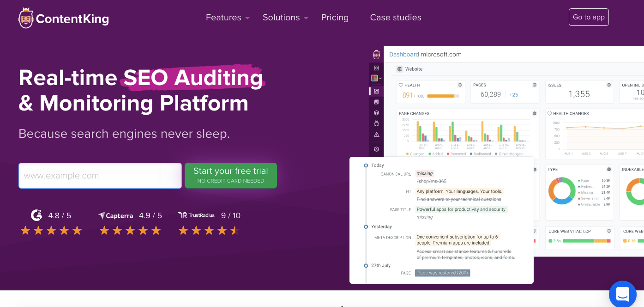Click the Type donut chart

562,190
